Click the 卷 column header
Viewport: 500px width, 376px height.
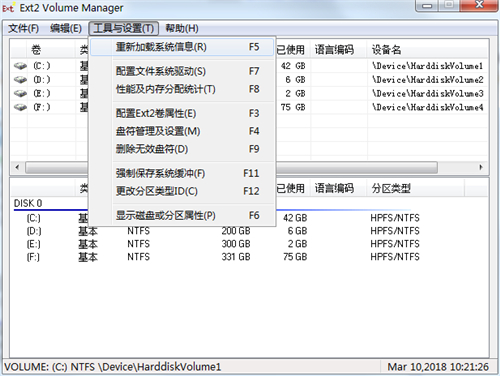pyautogui.click(x=51, y=50)
